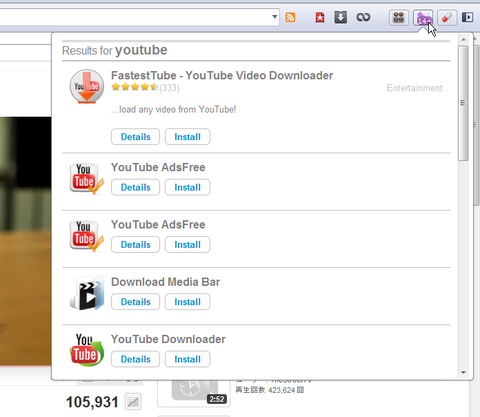Install FastestTube YouTube Video Downloader

[x=187, y=137]
